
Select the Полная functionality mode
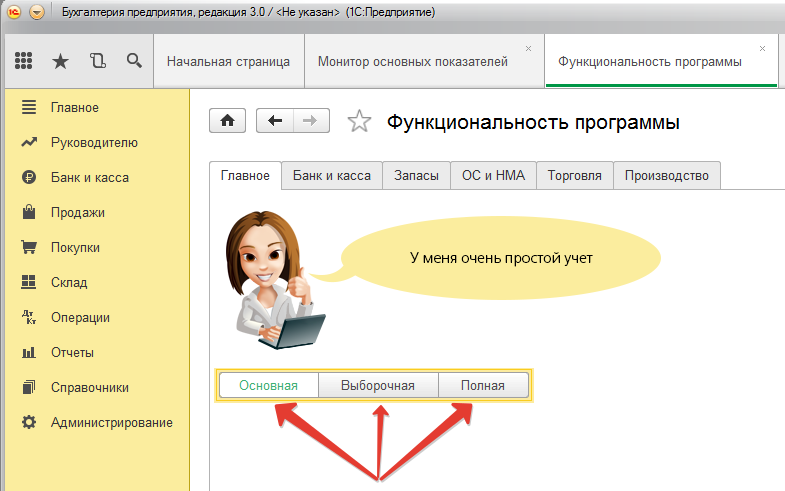484,386
